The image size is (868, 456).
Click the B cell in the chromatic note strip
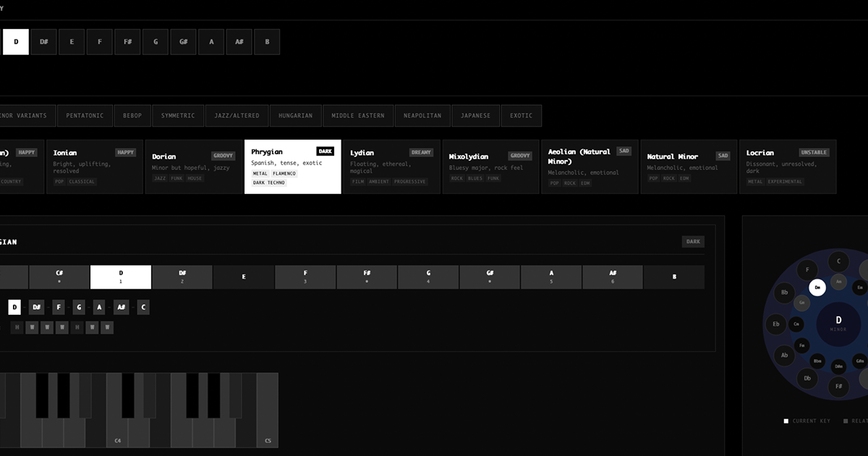click(674, 276)
